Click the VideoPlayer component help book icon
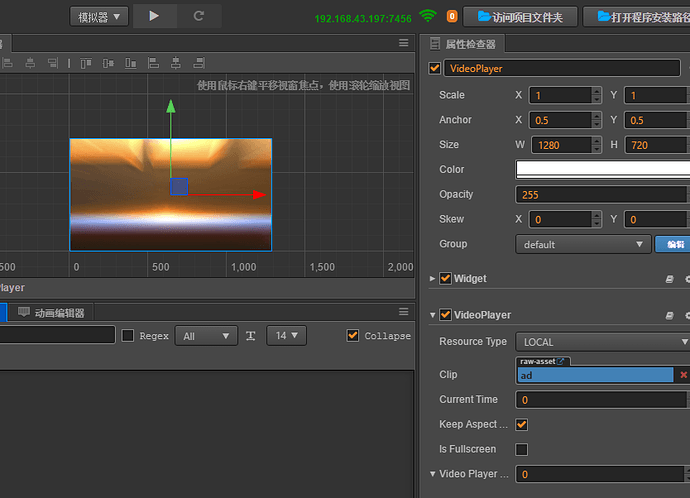 point(670,315)
